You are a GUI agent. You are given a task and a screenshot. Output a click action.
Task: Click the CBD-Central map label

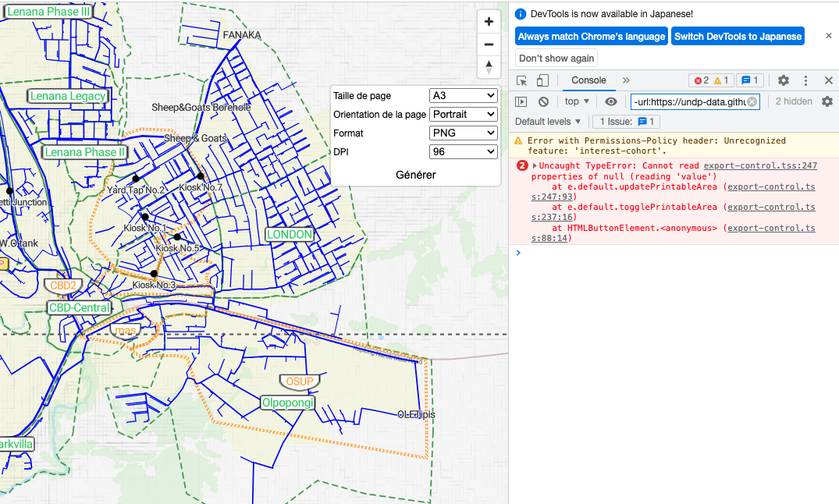click(x=79, y=307)
